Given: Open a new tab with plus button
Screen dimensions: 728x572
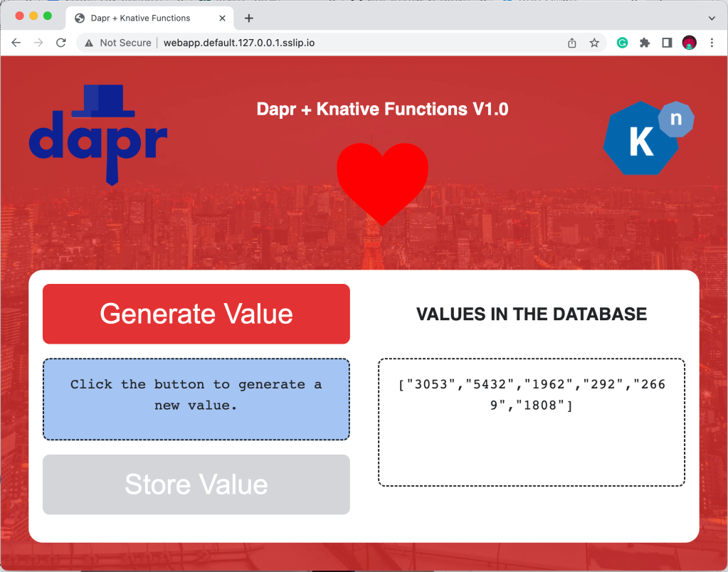Looking at the screenshot, I should point(249,18).
